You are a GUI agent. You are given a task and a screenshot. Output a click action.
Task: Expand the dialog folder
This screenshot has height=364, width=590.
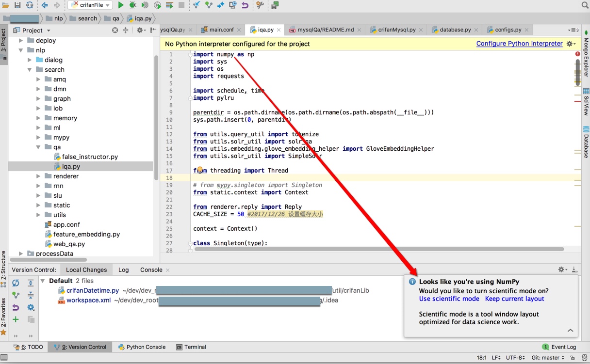[x=30, y=60]
